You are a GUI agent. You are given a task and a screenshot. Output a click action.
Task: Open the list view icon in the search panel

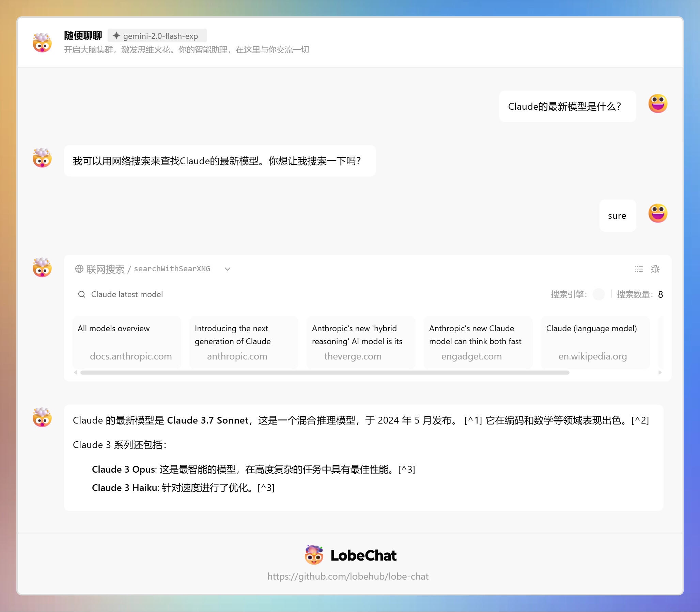click(x=639, y=269)
